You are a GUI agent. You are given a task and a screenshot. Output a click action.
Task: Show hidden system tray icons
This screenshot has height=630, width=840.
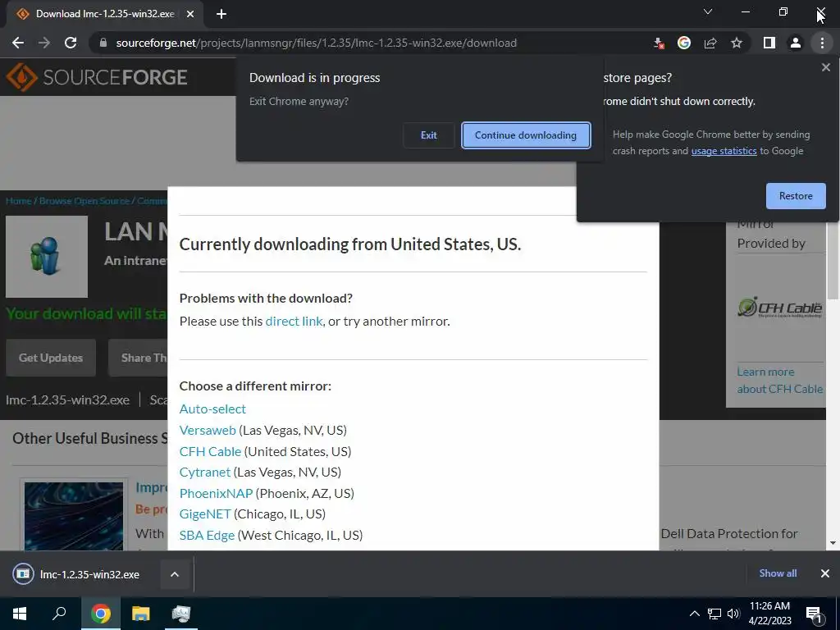tap(694, 614)
